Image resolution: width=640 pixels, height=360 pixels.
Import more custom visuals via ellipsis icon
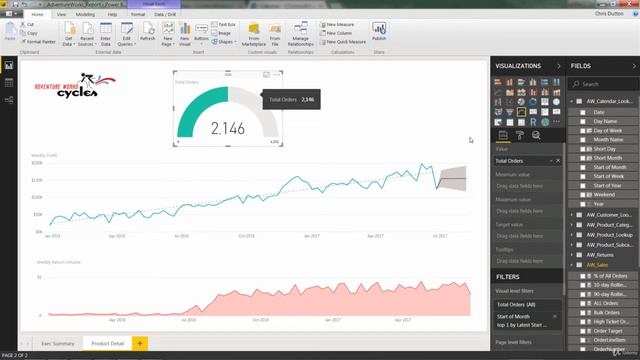coord(556,122)
